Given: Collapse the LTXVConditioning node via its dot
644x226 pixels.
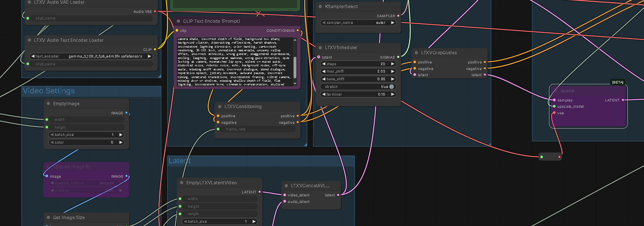Looking at the screenshot, I should [220, 107].
